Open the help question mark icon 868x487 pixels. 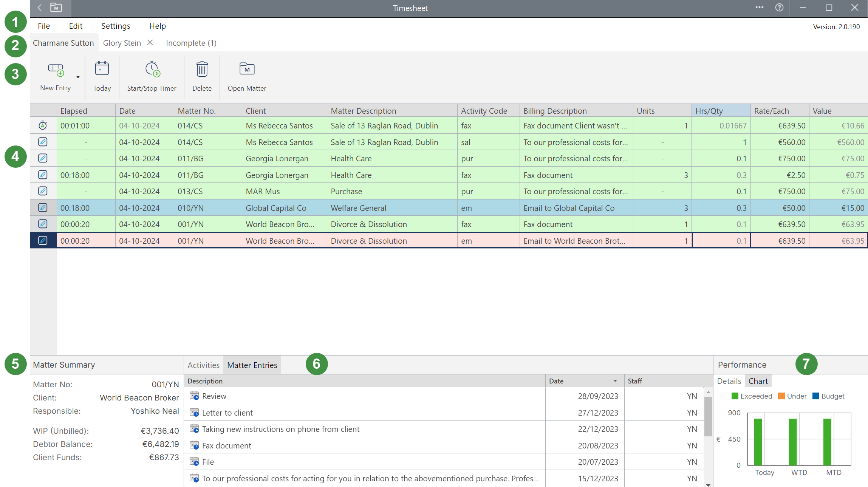[779, 8]
